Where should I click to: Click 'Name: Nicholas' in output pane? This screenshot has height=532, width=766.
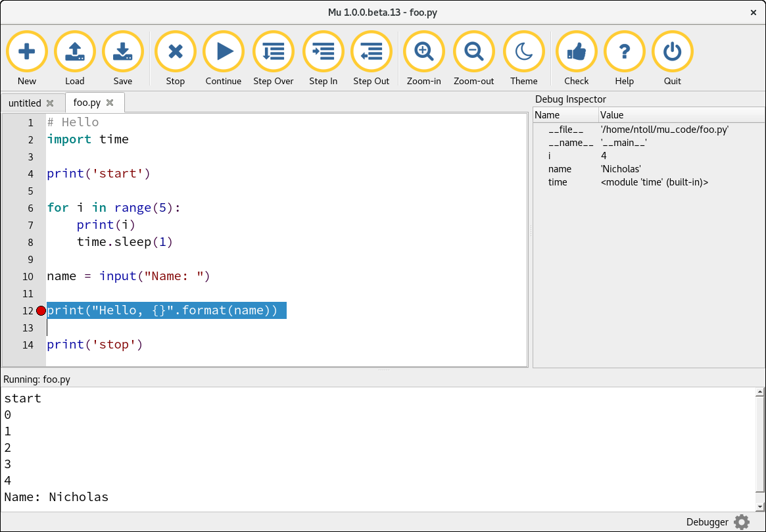pos(56,497)
